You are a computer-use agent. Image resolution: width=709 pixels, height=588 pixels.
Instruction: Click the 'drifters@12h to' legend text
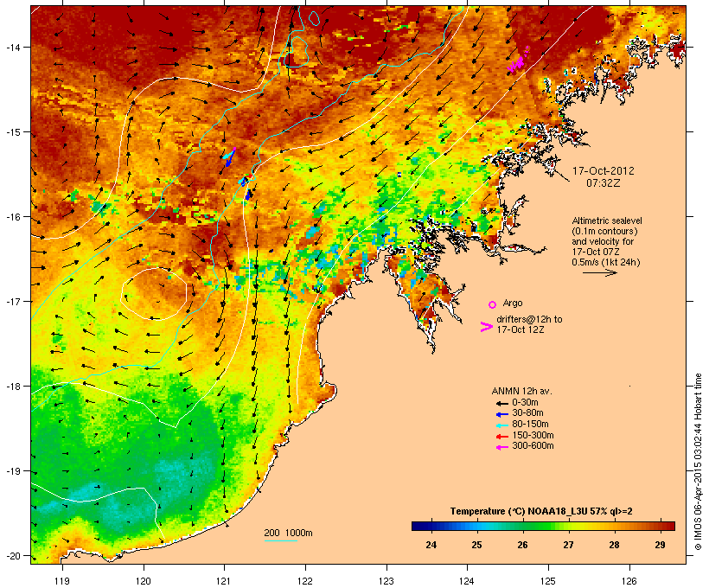pyautogui.click(x=529, y=319)
